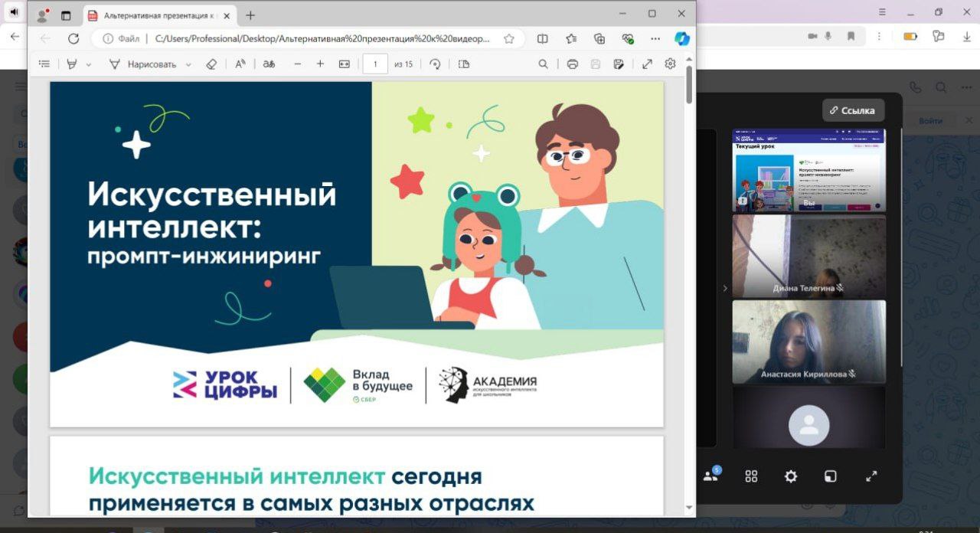
Task: Expand the highlighter color options arrow
Action: coord(89,65)
